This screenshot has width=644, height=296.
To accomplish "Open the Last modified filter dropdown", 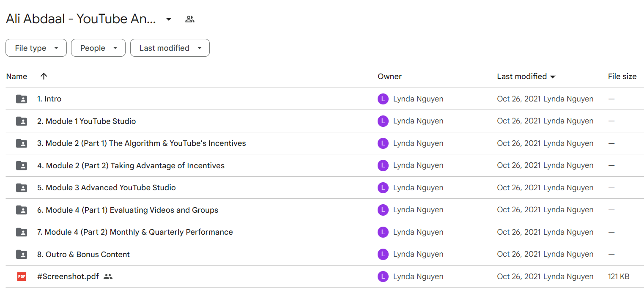I will click(x=170, y=48).
